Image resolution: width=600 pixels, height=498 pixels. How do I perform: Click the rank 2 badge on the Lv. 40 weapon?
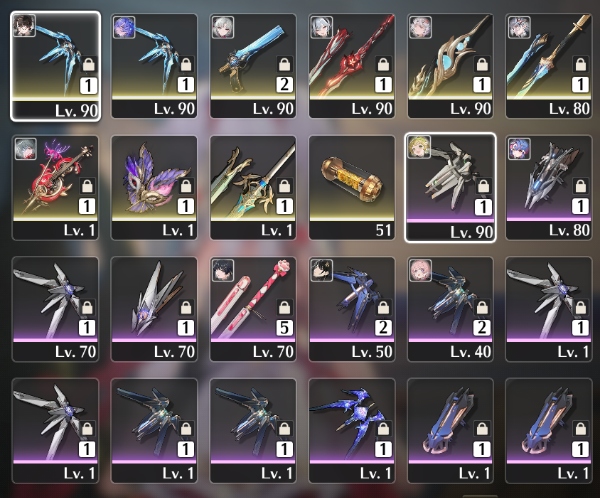tap(482, 328)
